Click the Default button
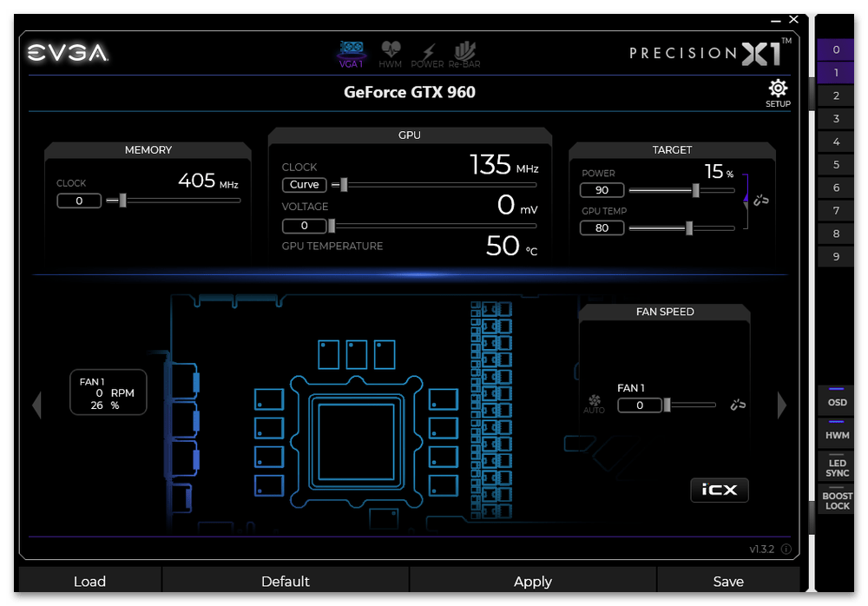 (x=285, y=582)
